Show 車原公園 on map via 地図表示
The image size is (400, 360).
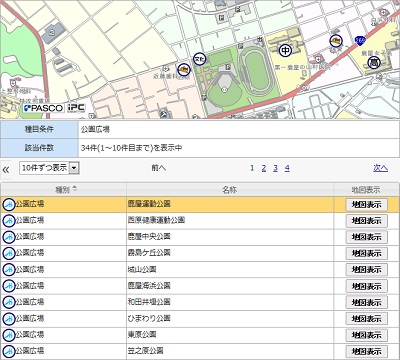[367, 335]
